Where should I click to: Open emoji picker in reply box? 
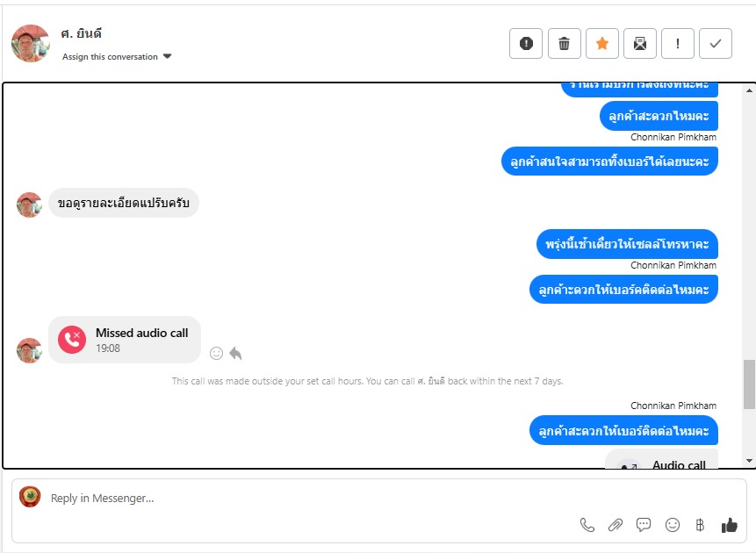672,525
